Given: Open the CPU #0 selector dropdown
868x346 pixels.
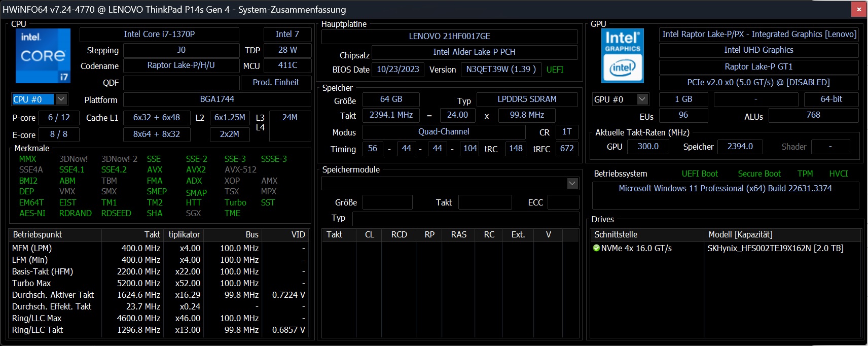Looking at the screenshot, I should (x=61, y=99).
